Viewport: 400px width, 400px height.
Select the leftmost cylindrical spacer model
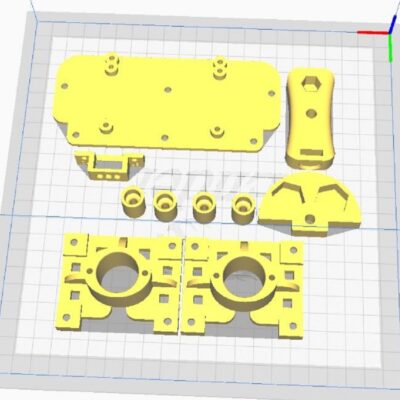point(133,201)
